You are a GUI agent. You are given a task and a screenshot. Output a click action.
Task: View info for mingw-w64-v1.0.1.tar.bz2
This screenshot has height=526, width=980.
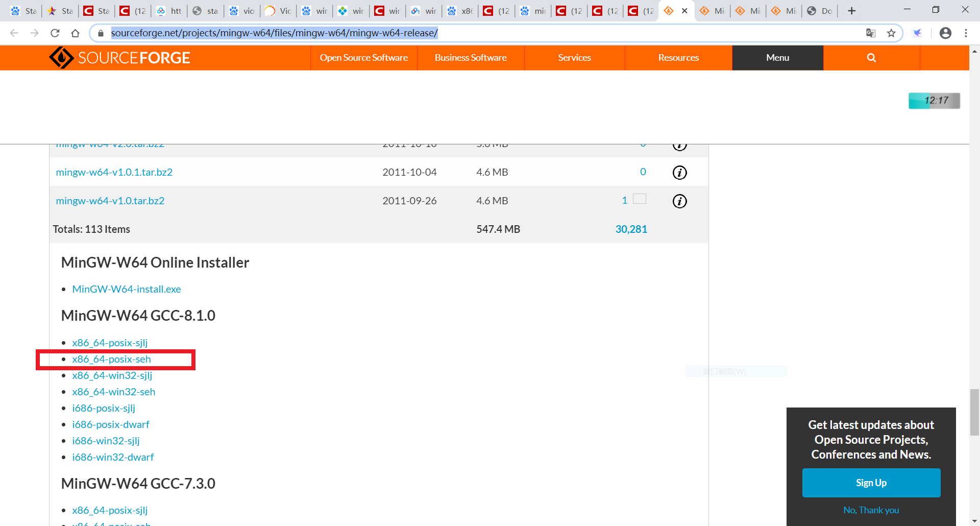tap(679, 173)
